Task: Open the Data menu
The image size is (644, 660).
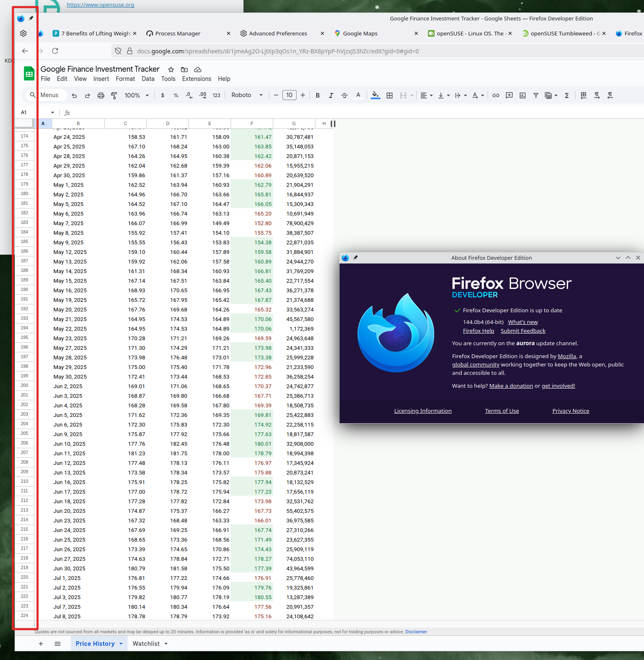Action: [148, 79]
